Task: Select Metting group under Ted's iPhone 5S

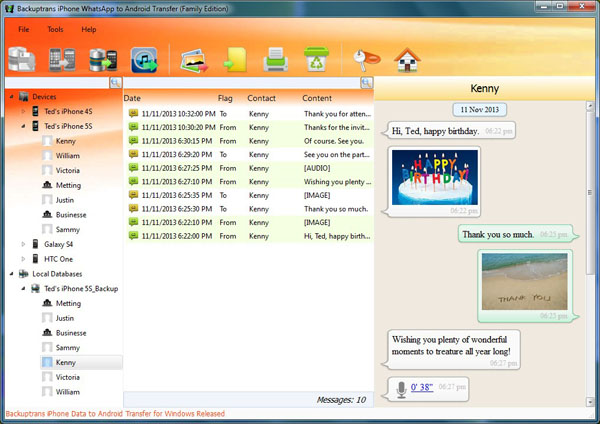Action: pyautogui.click(x=68, y=185)
